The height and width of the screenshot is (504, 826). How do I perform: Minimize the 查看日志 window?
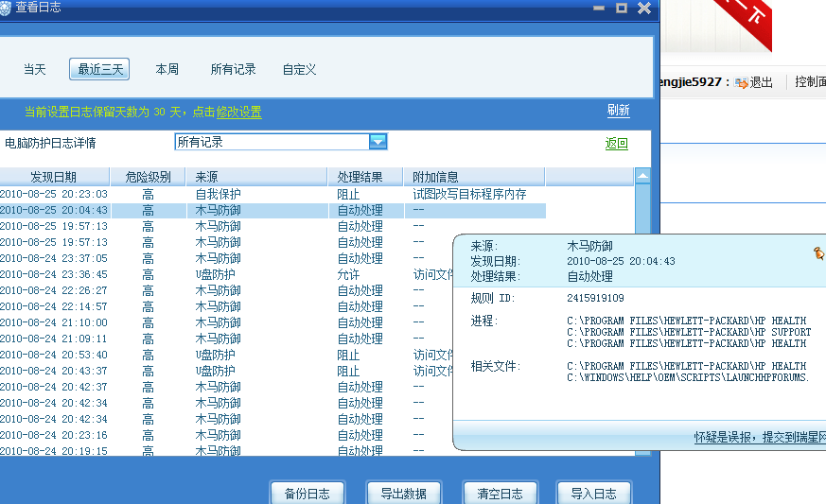click(x=599, y=8)
